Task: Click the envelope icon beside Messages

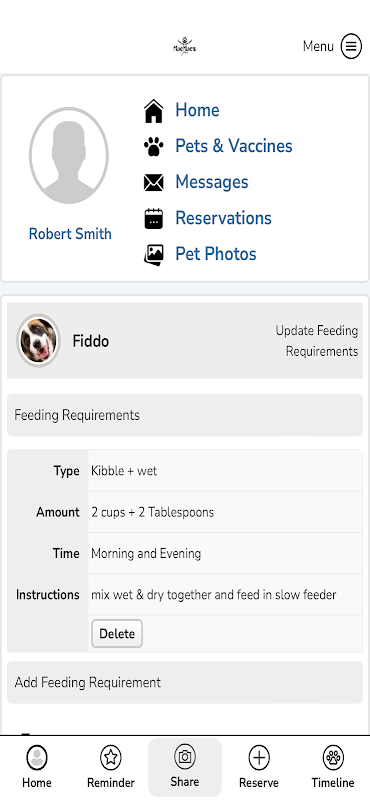Action: [153, 182]
